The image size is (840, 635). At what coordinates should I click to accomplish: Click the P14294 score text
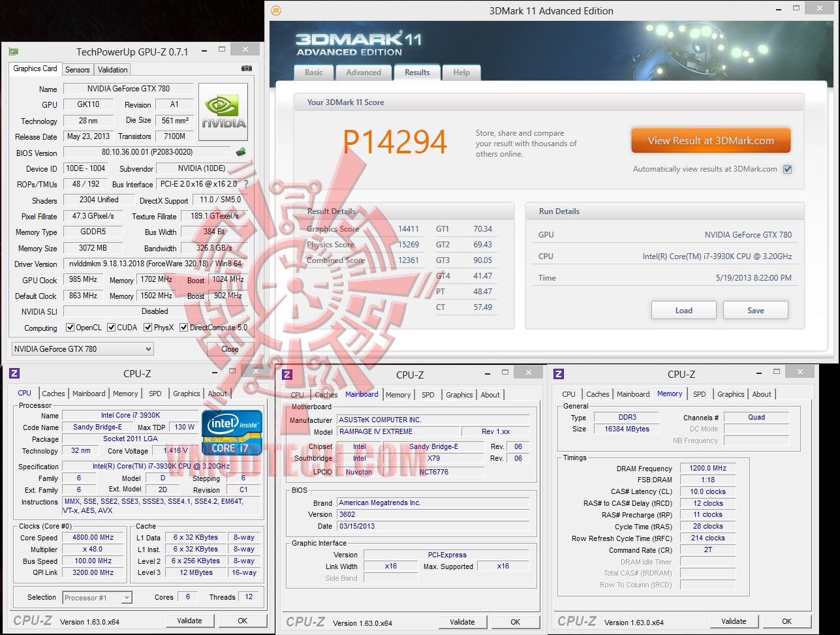(395, 142)
